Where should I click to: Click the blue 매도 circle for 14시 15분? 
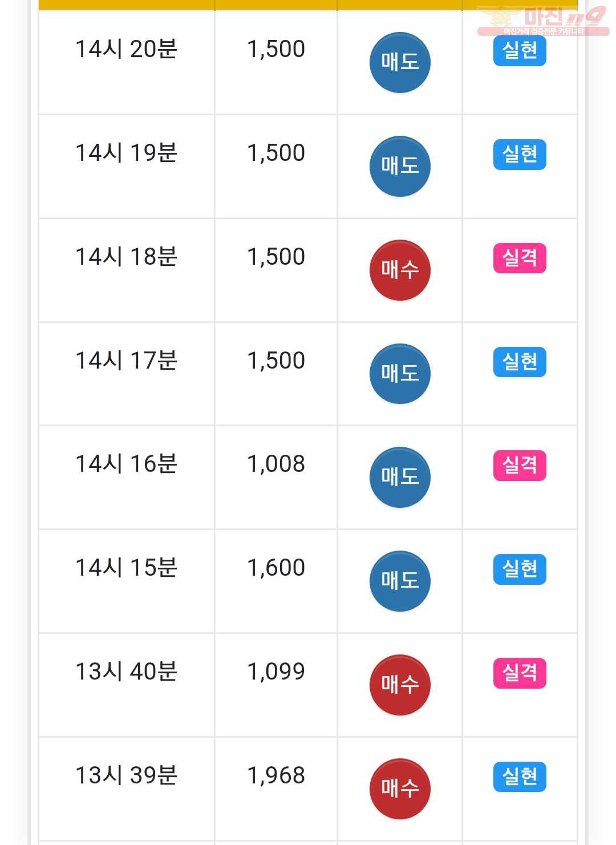click(400, 581)
